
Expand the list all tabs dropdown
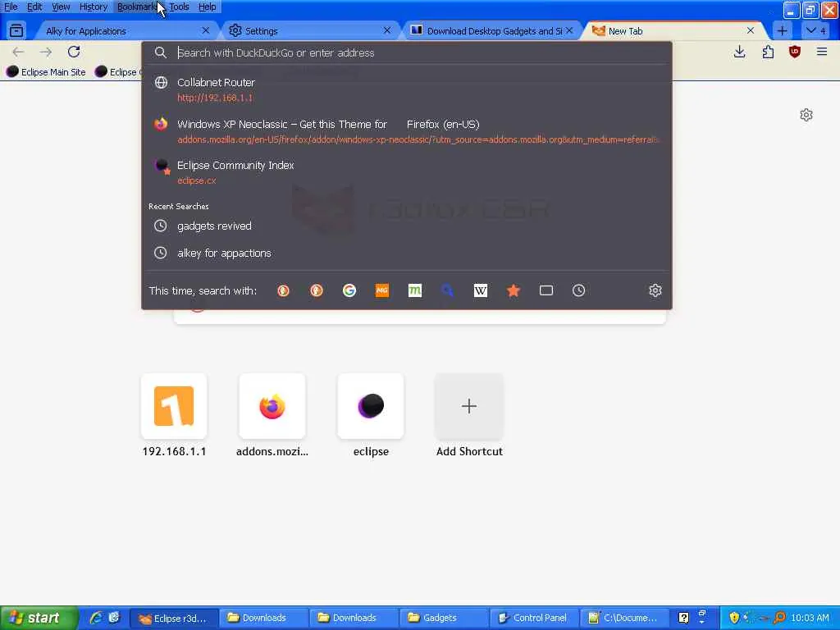(x=816, y=30)
